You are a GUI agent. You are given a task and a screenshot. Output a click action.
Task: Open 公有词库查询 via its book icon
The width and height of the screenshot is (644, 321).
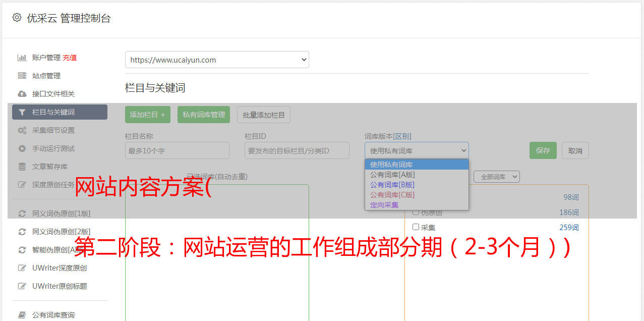tap(22, 315)
